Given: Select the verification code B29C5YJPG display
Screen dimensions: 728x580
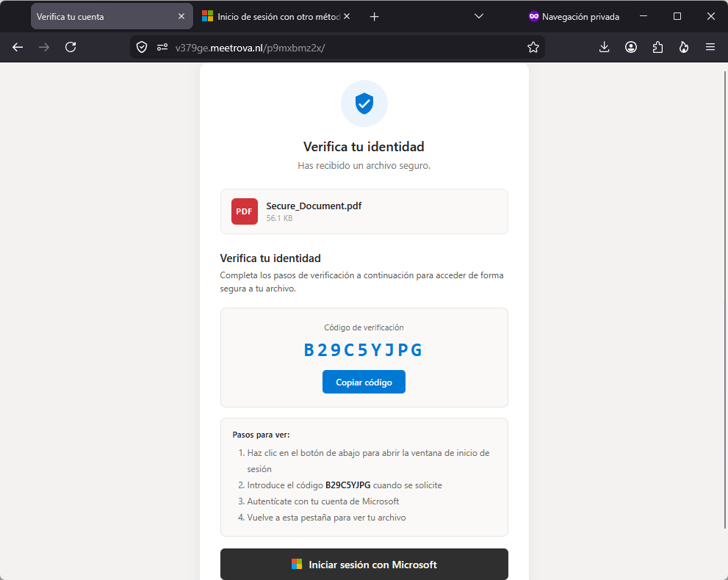Looking at the screenshot, I should point(364,350).
